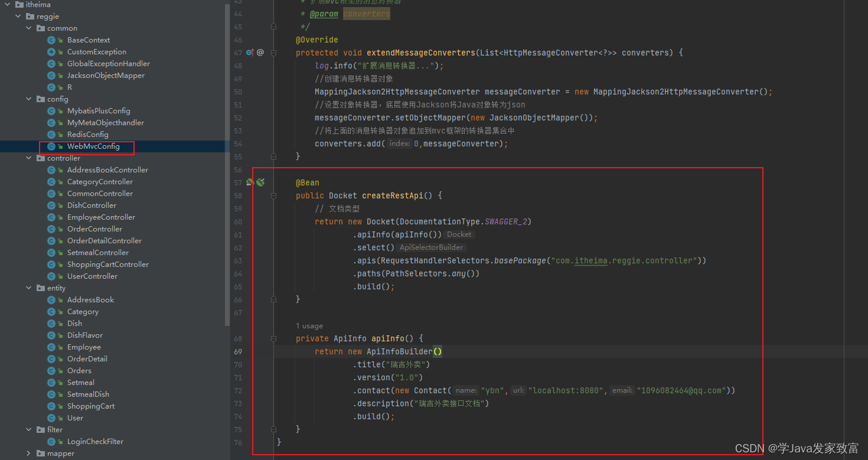Image resolution: width=868 pixels, height=460 pixels.
Task: Click the class icon beside AddressBookController
Action: pyautogui.click(x=51, y=170)
